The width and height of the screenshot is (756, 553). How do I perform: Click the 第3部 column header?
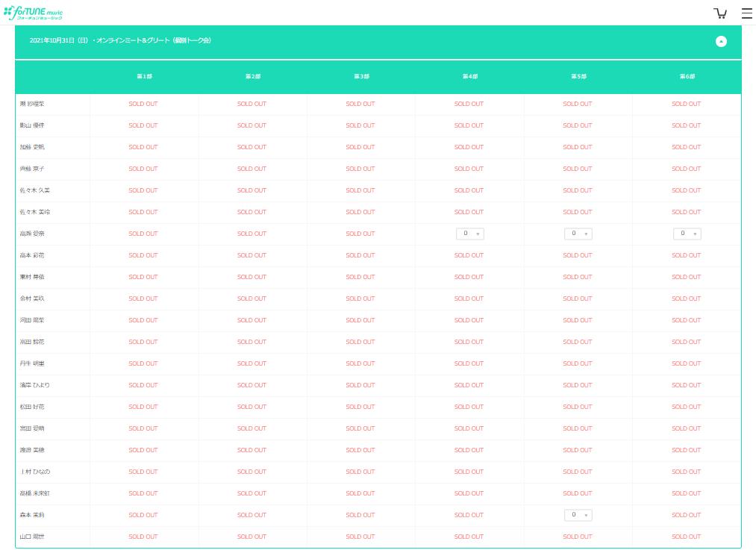361,77
